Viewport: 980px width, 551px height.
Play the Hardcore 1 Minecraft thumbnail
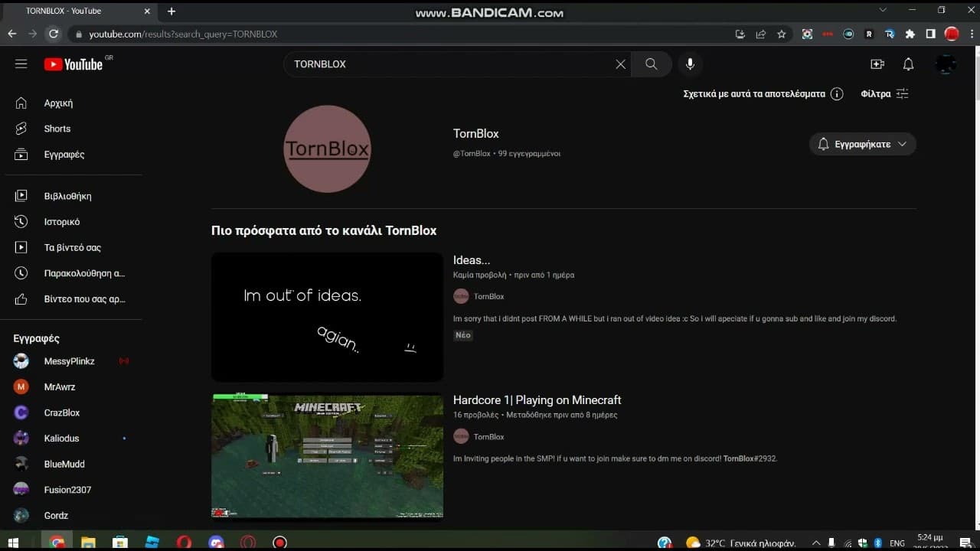tap(327, 456)
